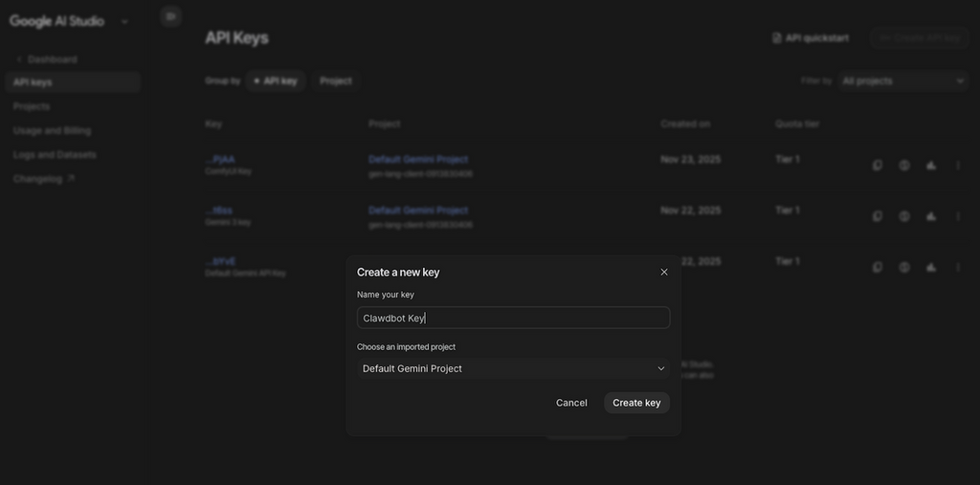
Task: Open more options for the Default Gemini API Key
Action: click(958, 267)
